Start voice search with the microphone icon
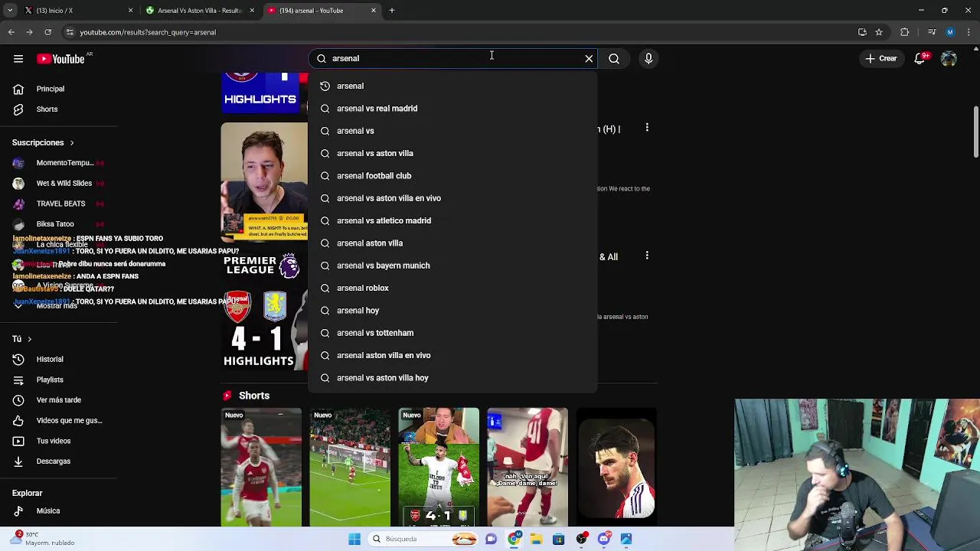This screenshot has width=980, height=551. point(648,58)
